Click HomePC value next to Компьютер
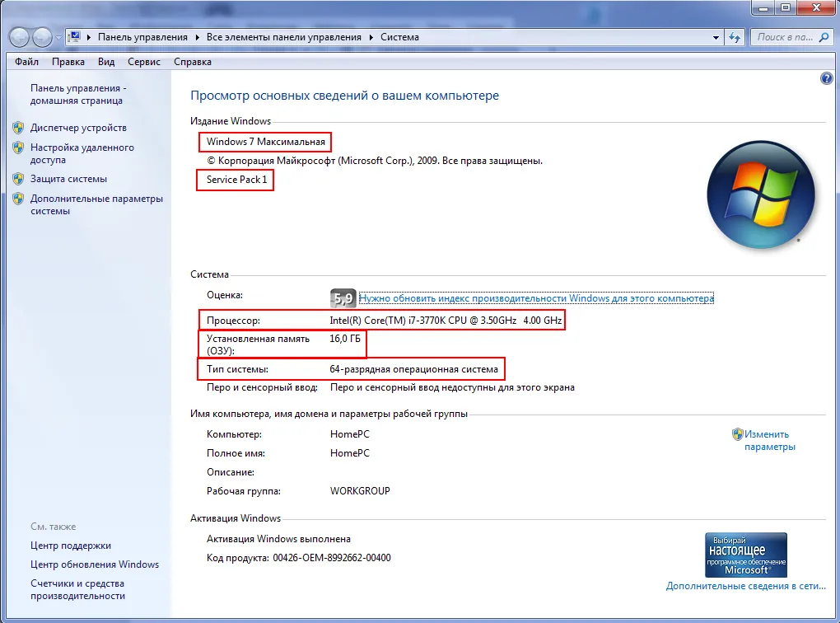Screen dimensions: 840x623 [x=350, y=434]
